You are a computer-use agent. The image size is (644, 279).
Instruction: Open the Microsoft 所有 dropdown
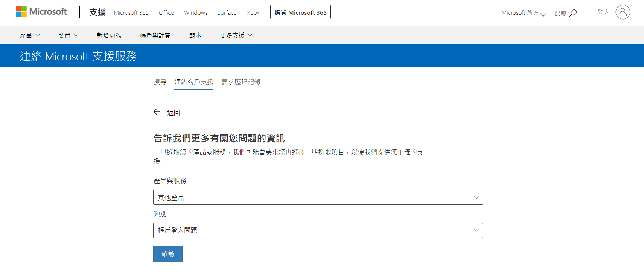(x=524, y=13)
